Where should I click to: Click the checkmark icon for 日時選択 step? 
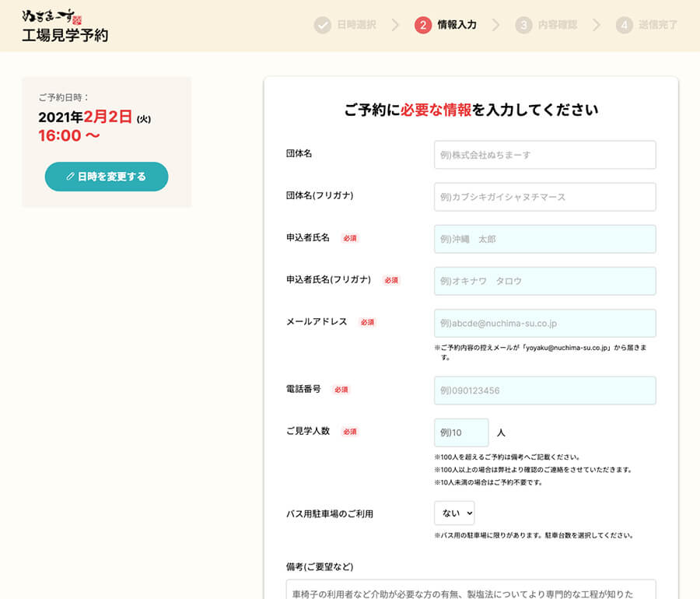tap(322, 25)
